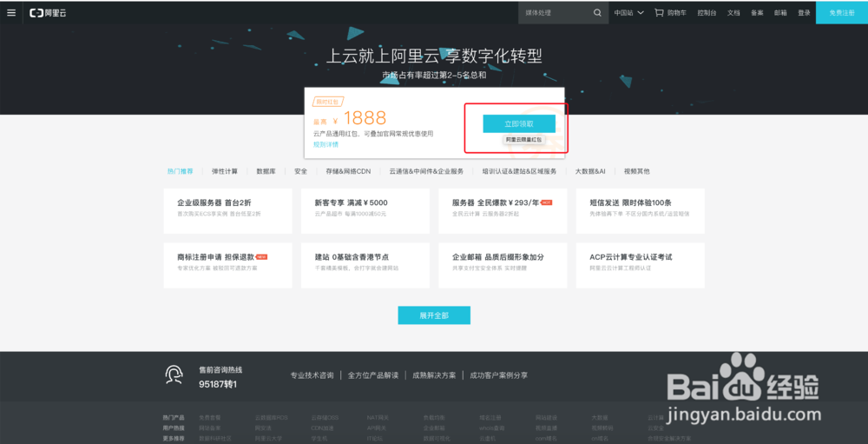Click the 云数据库RDS footer link
This screenshot has width=868, height=444.
271,417
